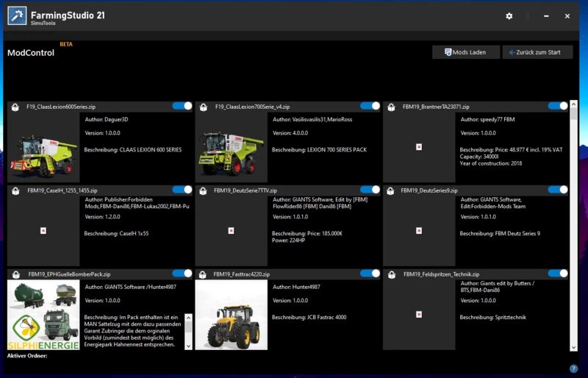
Task: Deactivate FBM19_Fasttrac4220.zip mod switch
Action: click(x=370, y=274)
